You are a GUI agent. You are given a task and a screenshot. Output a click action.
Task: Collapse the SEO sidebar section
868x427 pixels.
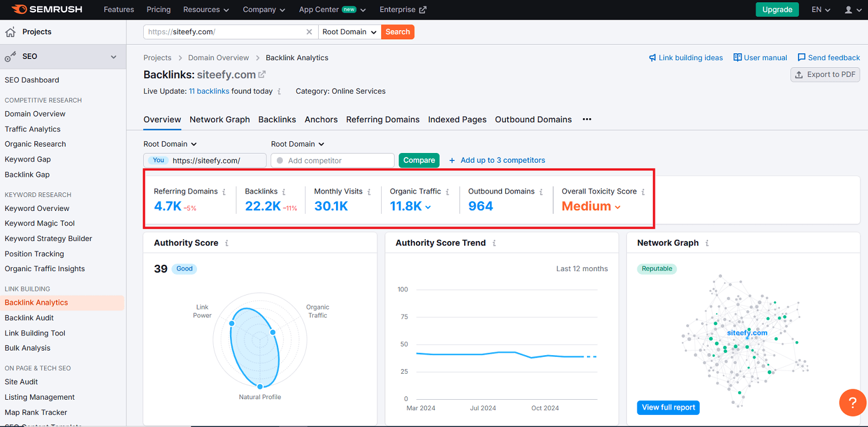pyautogui.click(x=114, y=56)
